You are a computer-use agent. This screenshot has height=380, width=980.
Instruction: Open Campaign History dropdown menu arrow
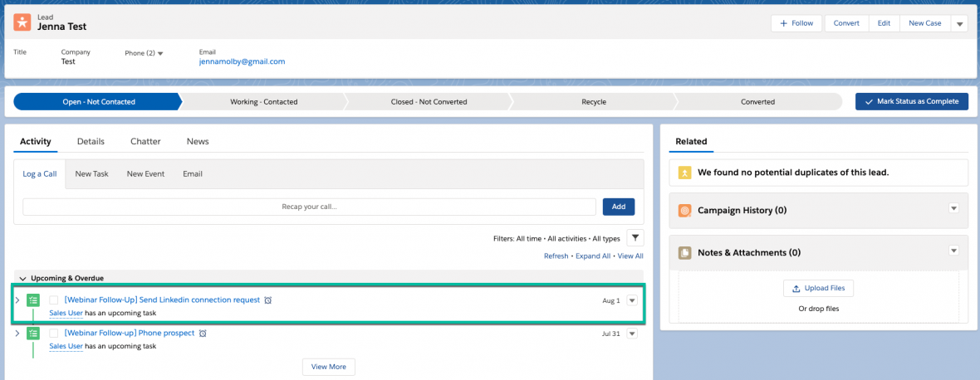[953, 209]
